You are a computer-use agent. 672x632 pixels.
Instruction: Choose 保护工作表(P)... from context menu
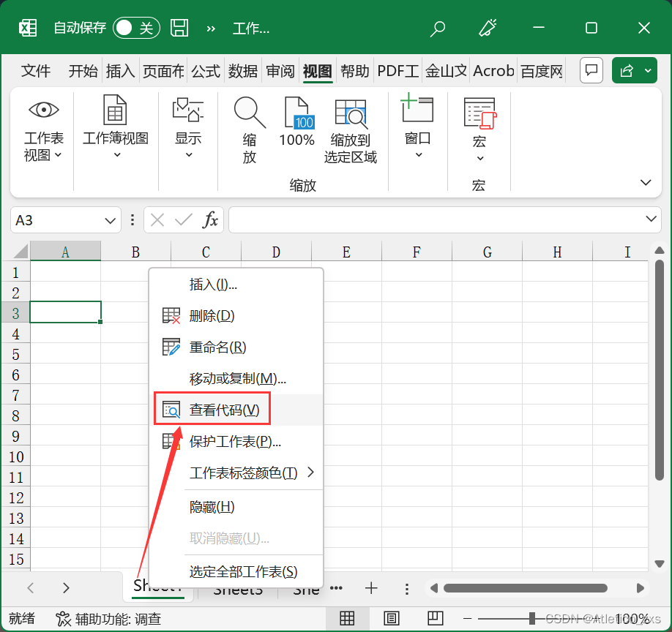coord(236,442)
